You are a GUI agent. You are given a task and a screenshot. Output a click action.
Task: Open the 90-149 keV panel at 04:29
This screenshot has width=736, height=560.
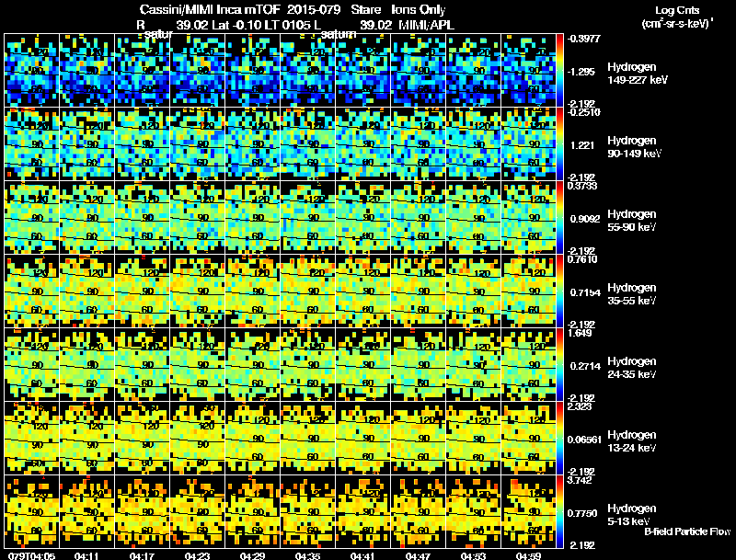point(252,144)
